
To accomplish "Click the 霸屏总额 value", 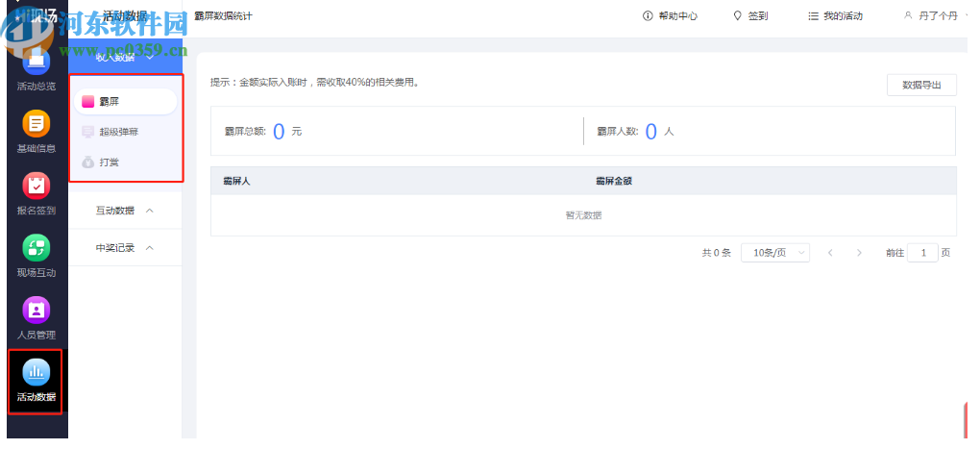I will coord(279,132).
